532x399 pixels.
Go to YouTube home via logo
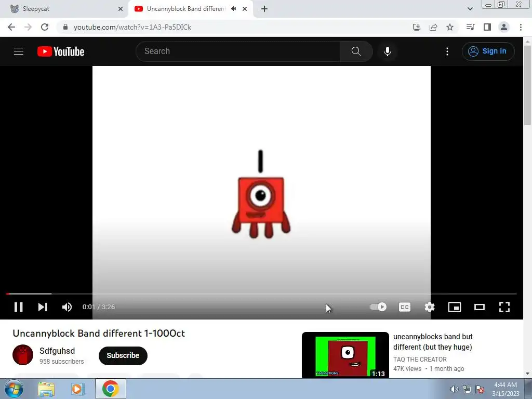tap(61, 51)
